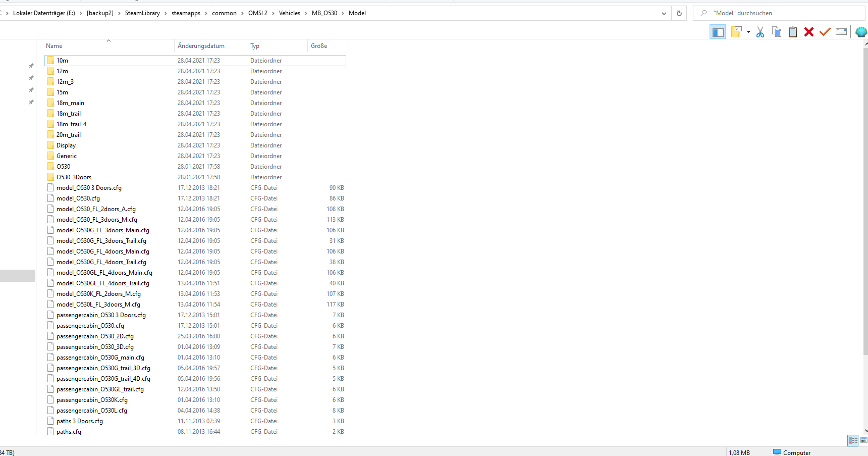Expand the folder options dropdown arrow

point(748,32)
